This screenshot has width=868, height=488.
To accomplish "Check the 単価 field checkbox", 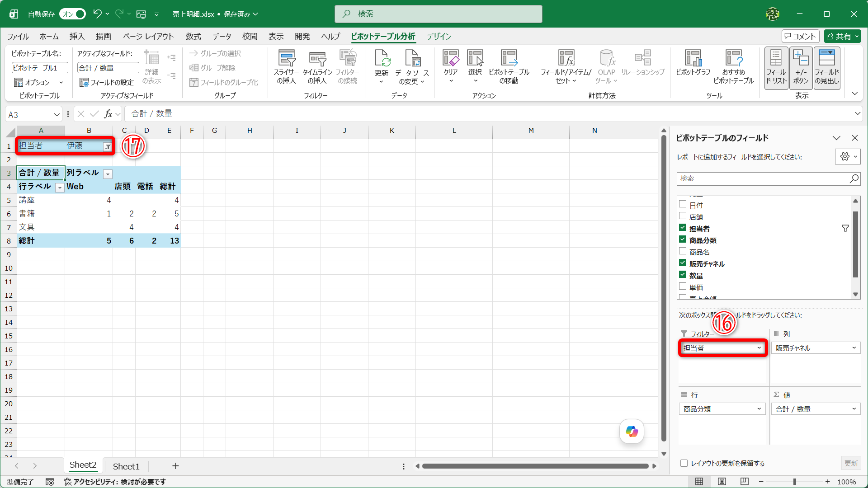I will coord(683,286).
